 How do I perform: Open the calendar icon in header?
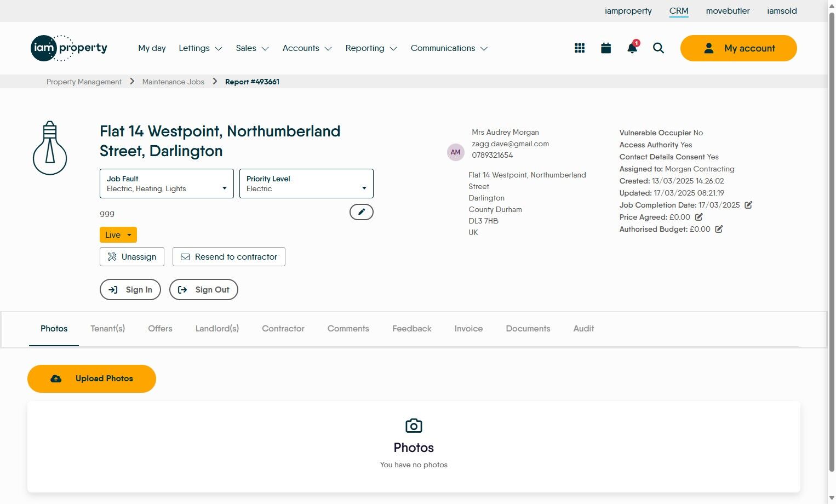point(606,48)
